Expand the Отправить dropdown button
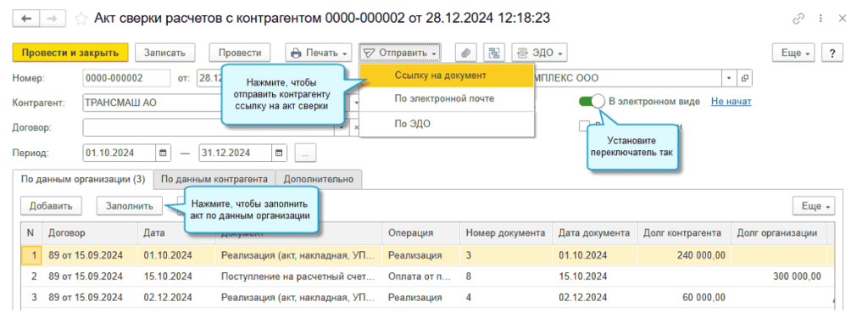 400,53
